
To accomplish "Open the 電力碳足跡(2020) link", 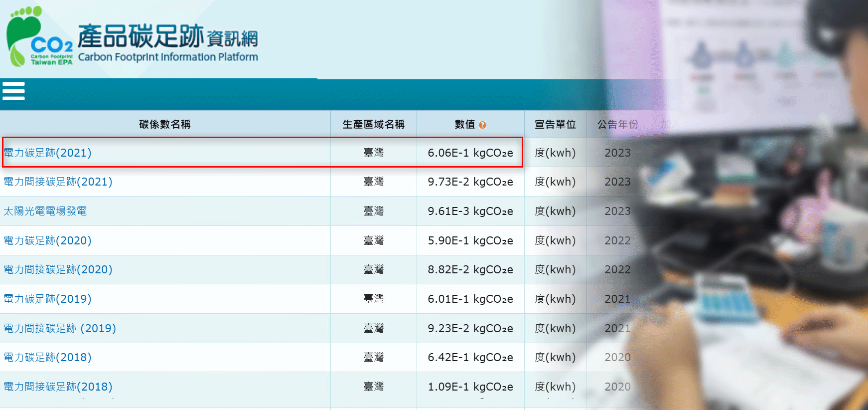I will [48, 240].
